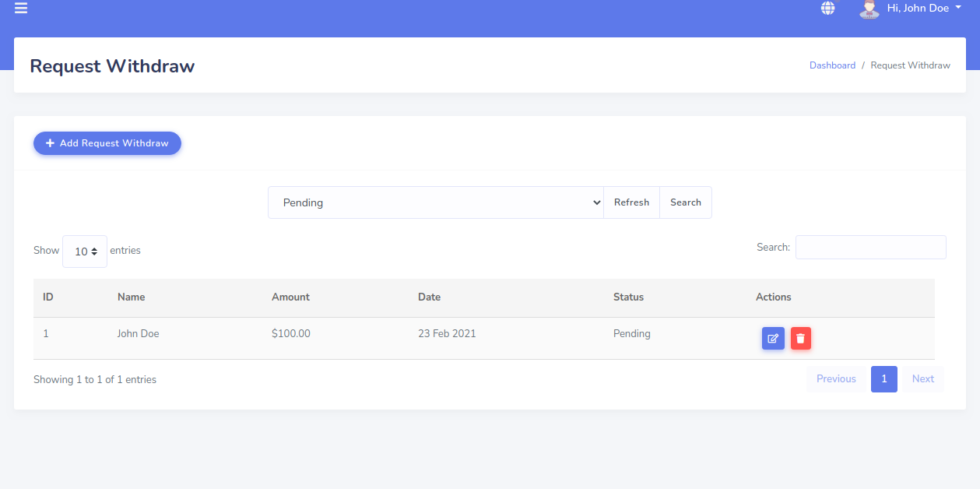Click the user avatar picture
The height and width of the screenshot is (489, 980).
(869, 9)
